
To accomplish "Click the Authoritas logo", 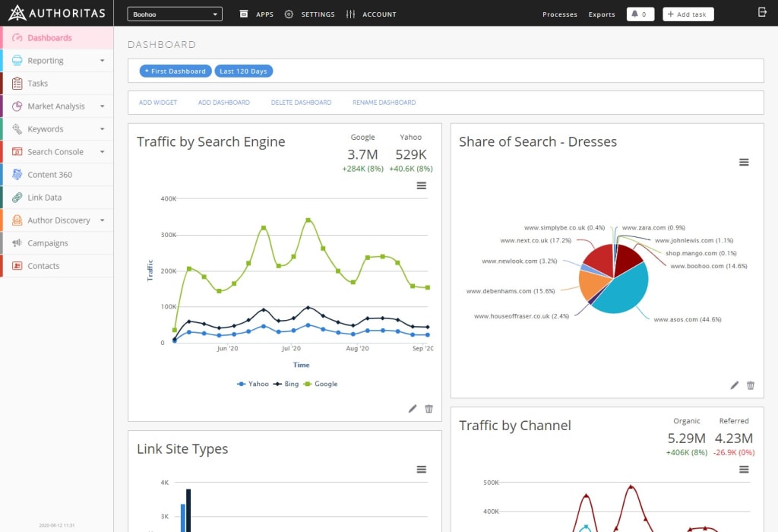I will pos(56,13).
